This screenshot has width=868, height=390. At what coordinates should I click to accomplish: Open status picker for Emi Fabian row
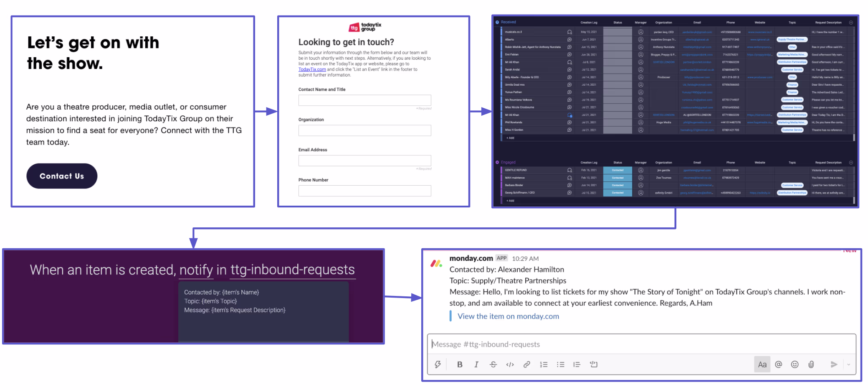coord(617,55)
